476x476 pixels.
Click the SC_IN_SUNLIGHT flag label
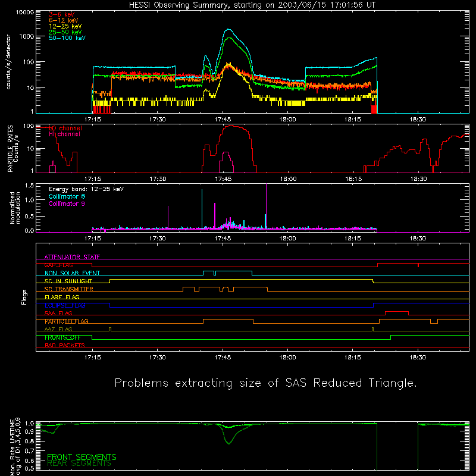point(68,281)
